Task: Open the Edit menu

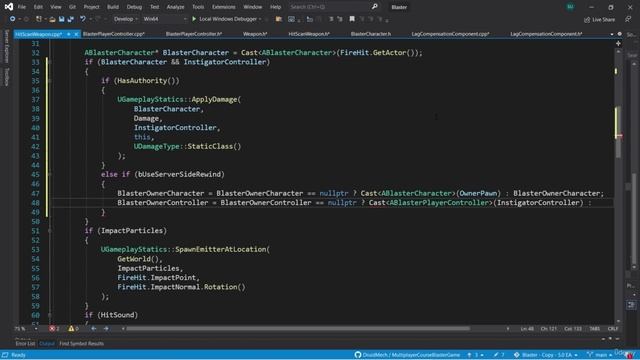Action: pyautogui.click(x=38, y=7)
